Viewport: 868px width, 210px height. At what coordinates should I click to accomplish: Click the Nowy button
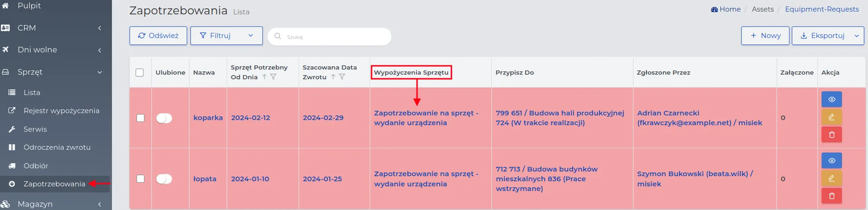(x=765, y=36)
